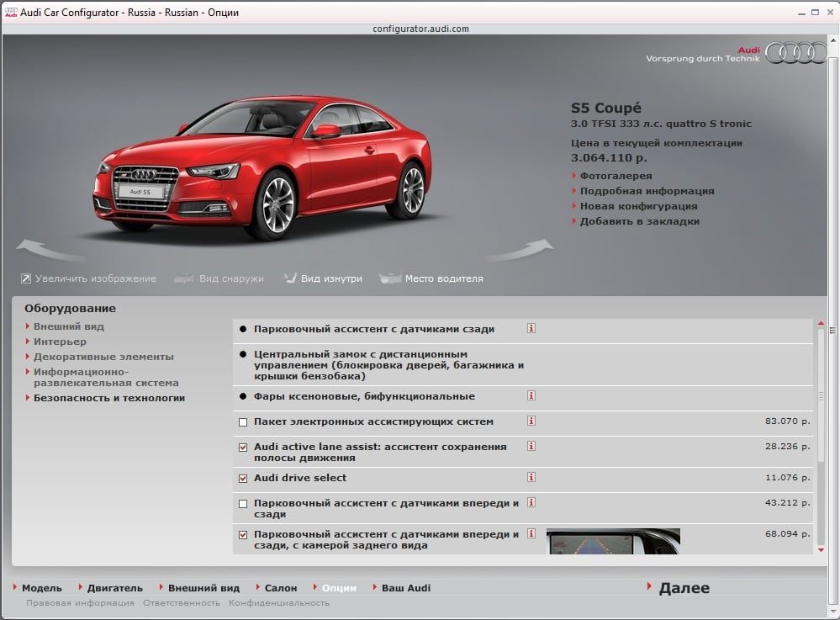840x620 pixels.
Task: Click the S5 Coupé model title
Action: (x=606, y=108)
